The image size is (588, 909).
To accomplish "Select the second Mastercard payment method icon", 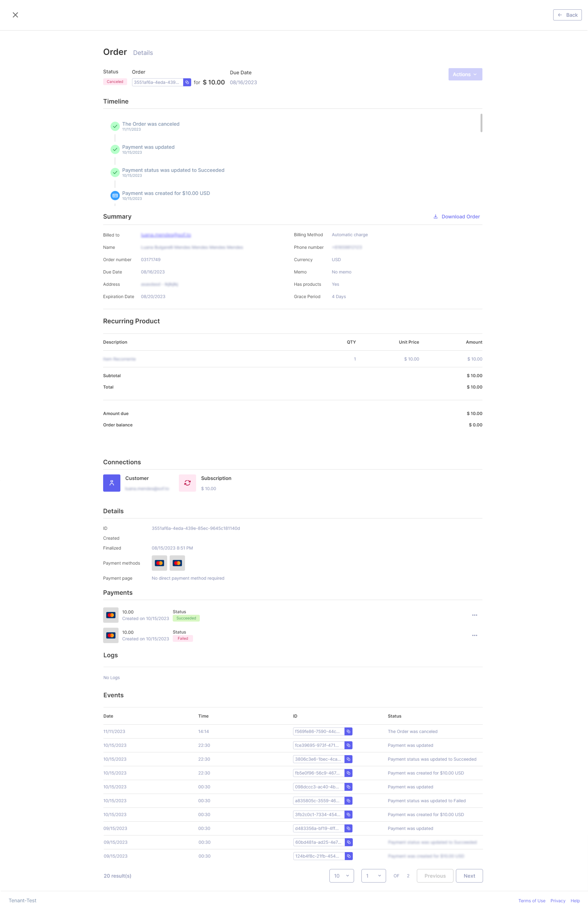I will (177, 563).
